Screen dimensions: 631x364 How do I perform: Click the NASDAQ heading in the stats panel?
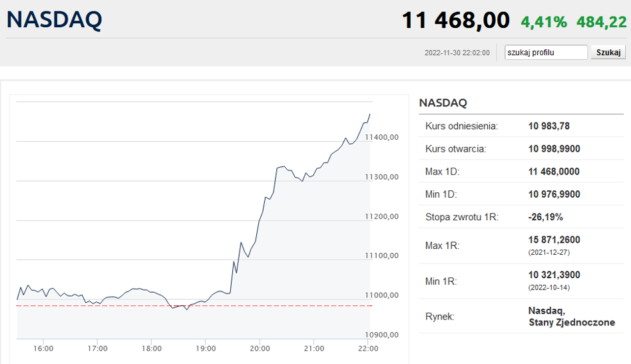443,102
